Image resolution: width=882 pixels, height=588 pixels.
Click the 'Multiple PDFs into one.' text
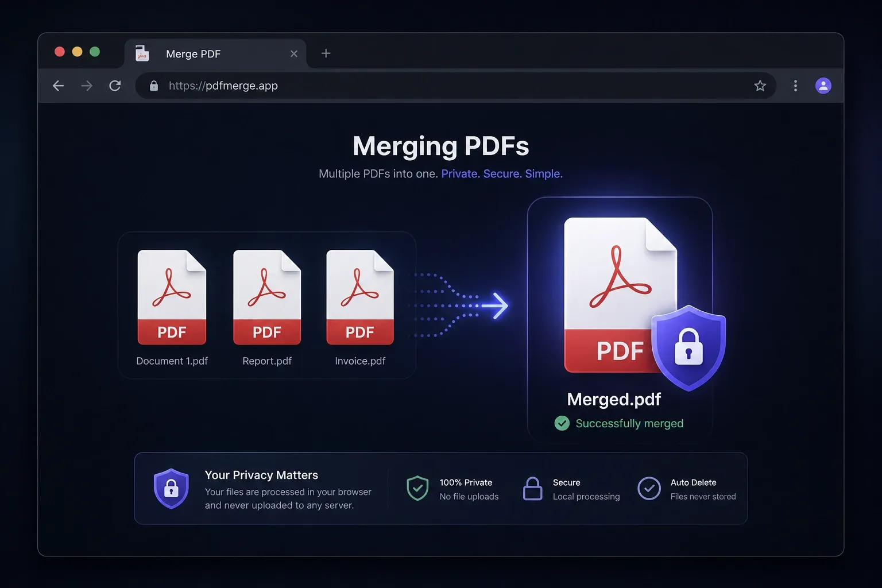(x=378, y=173)
